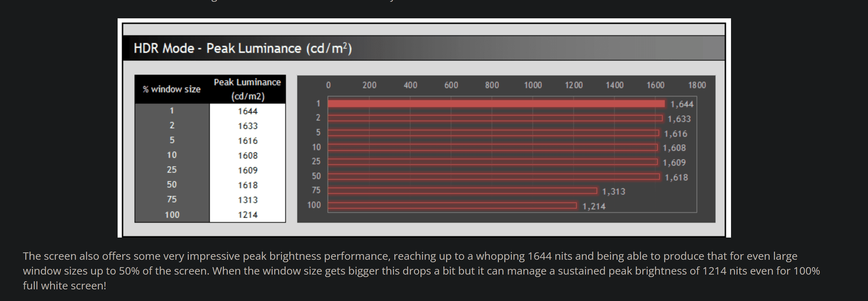Viewport: 868px width, 301px height.
Task: Click the "Peak Luminance (cd/m2)" column header
Action: pyautogui.click(x=247, y=89)
